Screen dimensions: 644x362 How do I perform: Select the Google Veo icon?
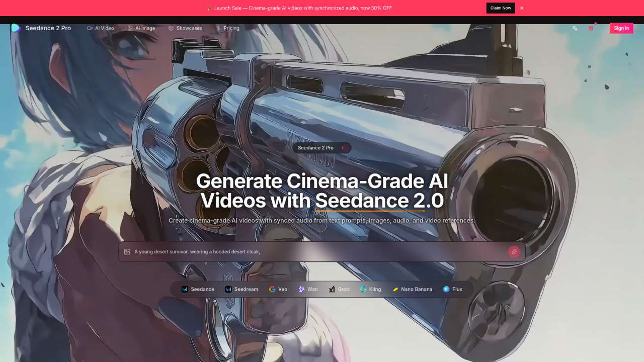point(272,289)
